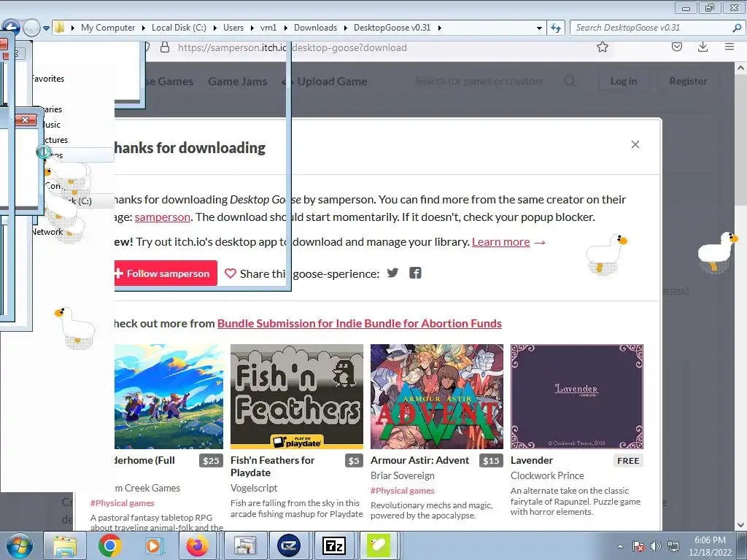Open Firefox from the taskbar

pyautogui.click(x=197, y=545)
